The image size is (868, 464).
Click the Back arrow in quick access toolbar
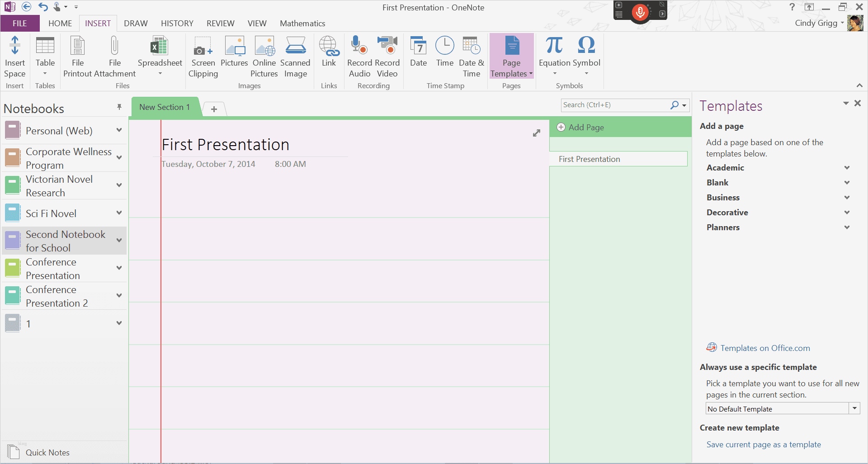27,7
